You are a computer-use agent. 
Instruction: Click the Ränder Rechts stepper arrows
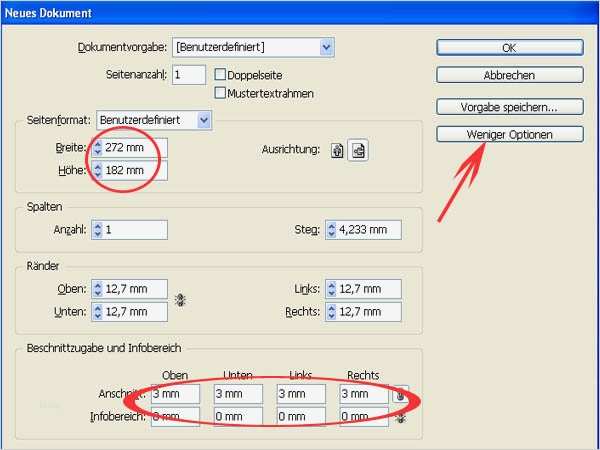(x=331, y=312)
